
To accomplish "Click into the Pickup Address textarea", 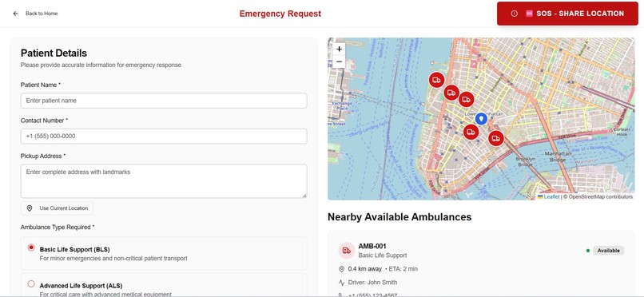I will 164,181.
